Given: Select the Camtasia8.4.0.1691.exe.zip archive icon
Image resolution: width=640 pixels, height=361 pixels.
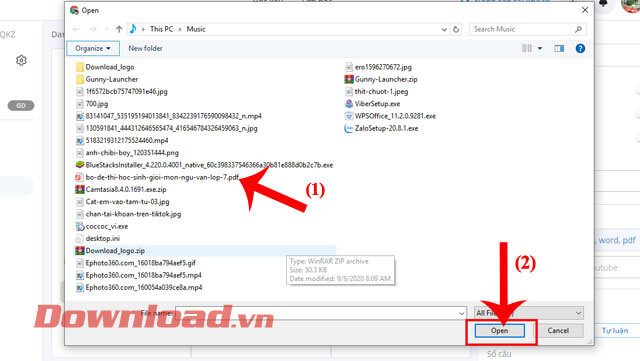Looking at the screenshot, I should [x=80, y=189].
